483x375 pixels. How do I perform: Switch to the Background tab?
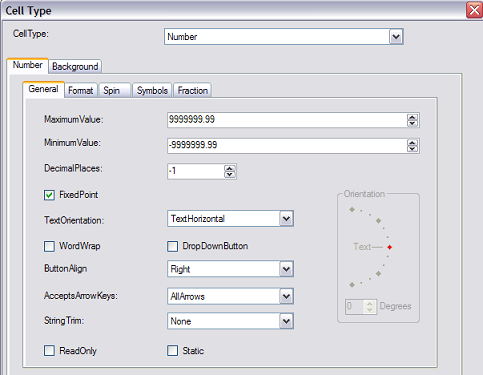75,66
